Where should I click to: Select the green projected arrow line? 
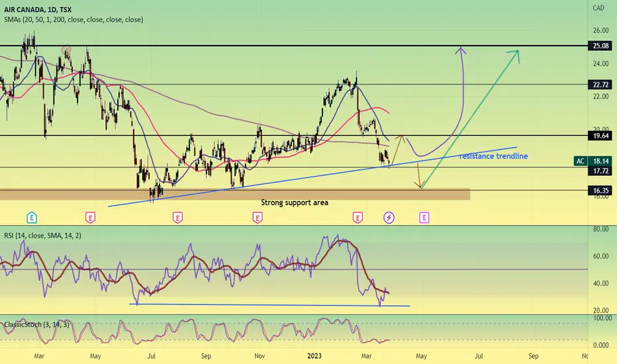pyautogui.click(x=469, y=120)
